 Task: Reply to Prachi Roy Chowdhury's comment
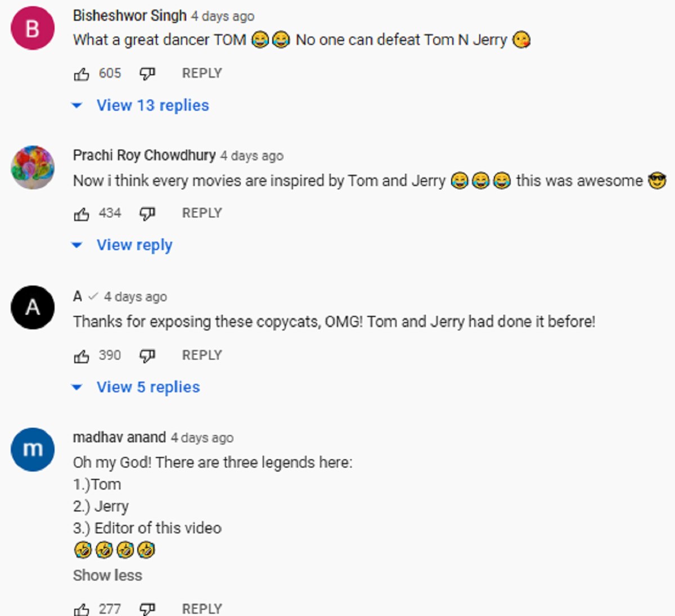[202, 214]
